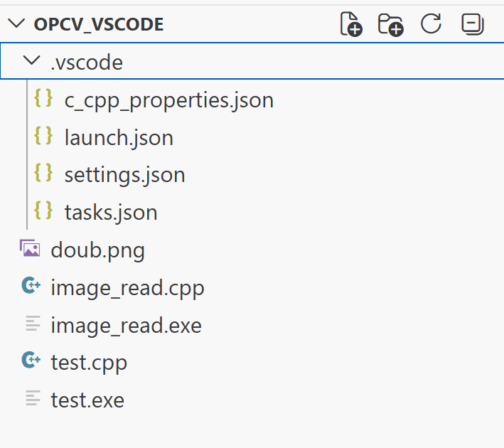Open the test.cpp file

[x=89, y=363]
